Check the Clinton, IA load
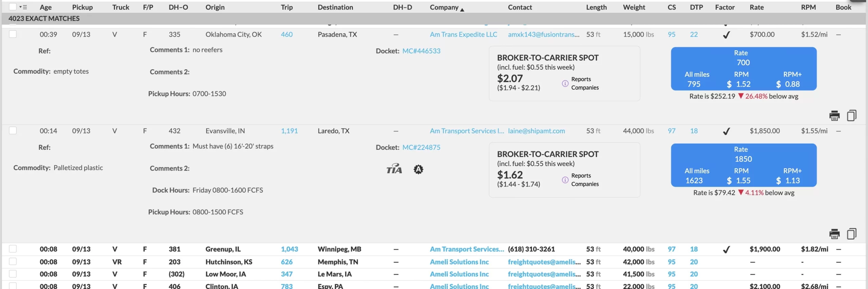868x289 pixels. (13, 286)
